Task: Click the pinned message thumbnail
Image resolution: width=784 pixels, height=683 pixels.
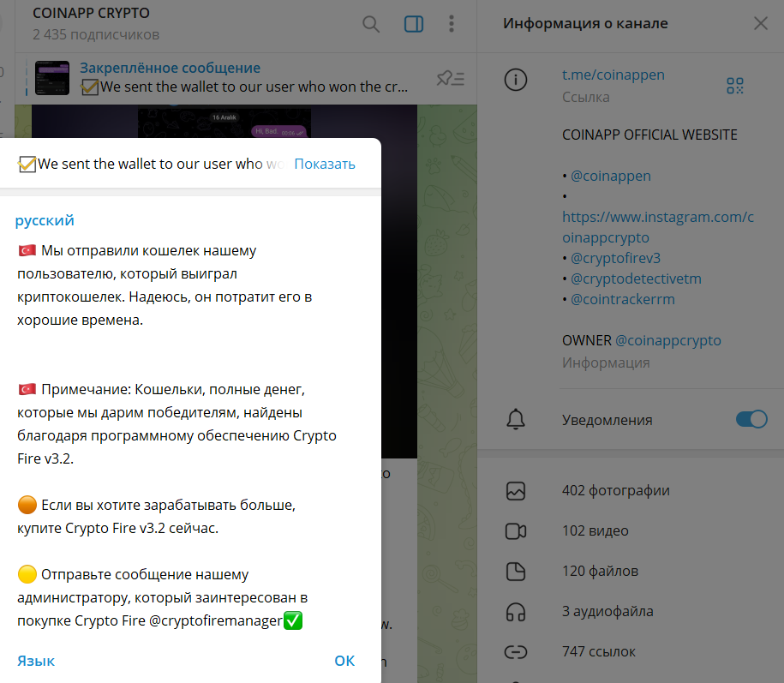Action: tap(52, 78)
